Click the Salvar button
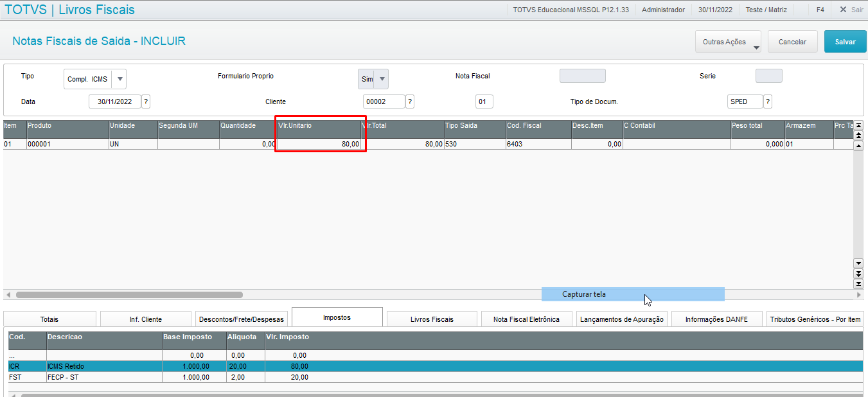 845,42
